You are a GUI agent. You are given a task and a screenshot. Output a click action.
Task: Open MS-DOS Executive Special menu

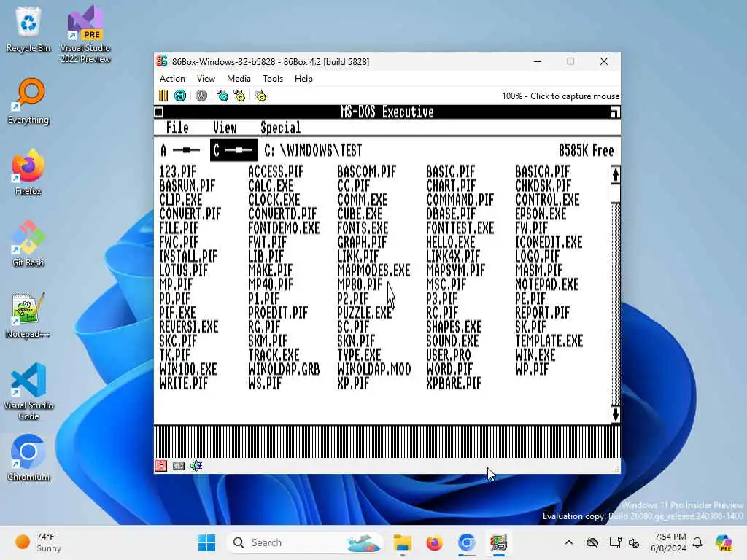click(x=281, y=128)
